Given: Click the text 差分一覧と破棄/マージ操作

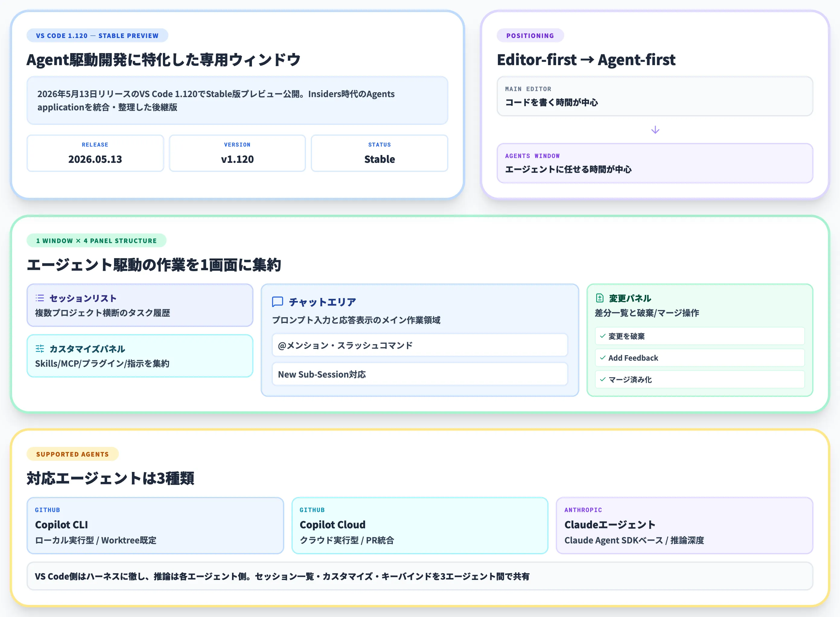Looking at the screenshot, I should 647,313.
